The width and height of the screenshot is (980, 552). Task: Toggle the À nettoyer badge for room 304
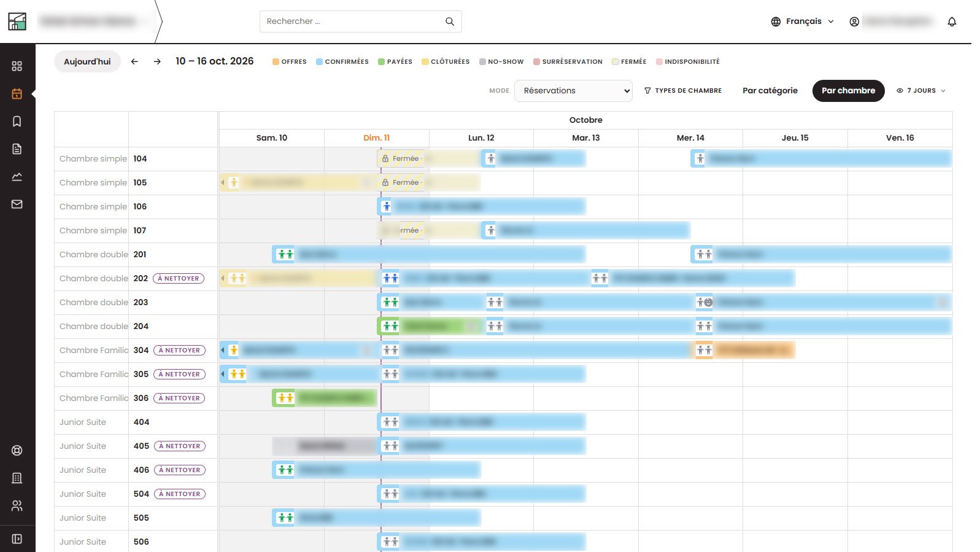point(179,351)
